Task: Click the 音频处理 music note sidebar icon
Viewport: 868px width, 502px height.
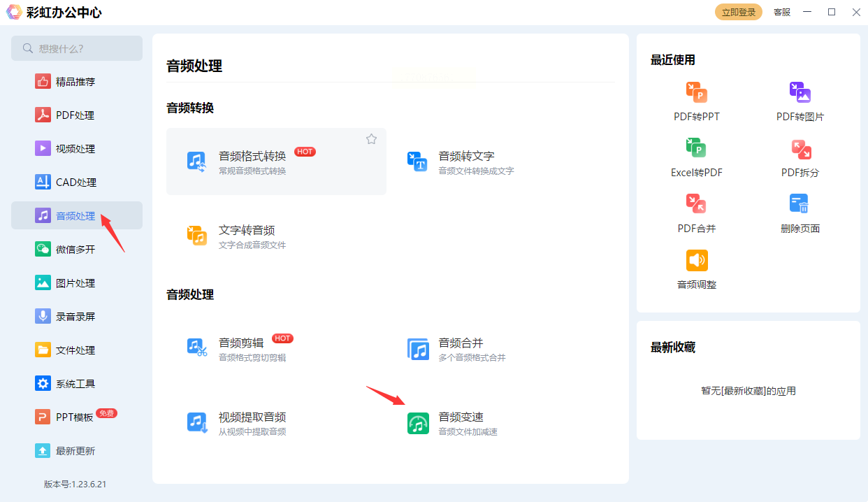Action: point(43,216)
